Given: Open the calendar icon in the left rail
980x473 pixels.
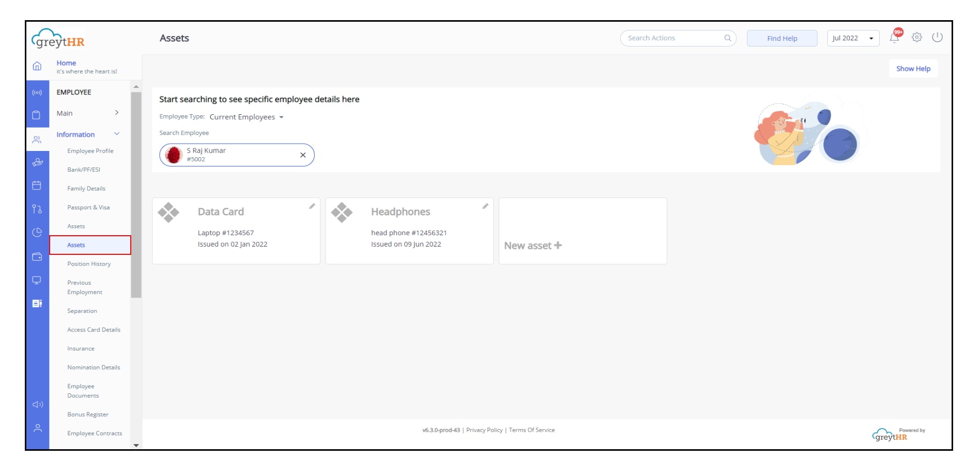Looking at the screenshot, I should tap(37, 186).
